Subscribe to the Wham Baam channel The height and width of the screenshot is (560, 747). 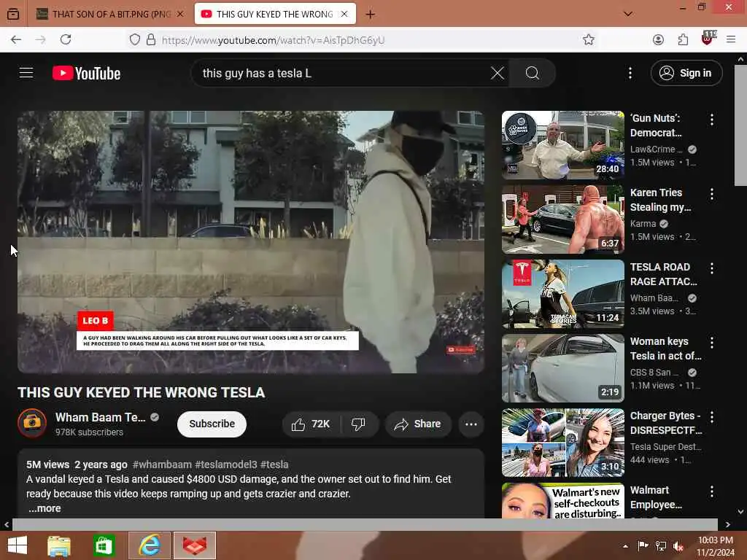pyautogui.click(x=212, y=424)
